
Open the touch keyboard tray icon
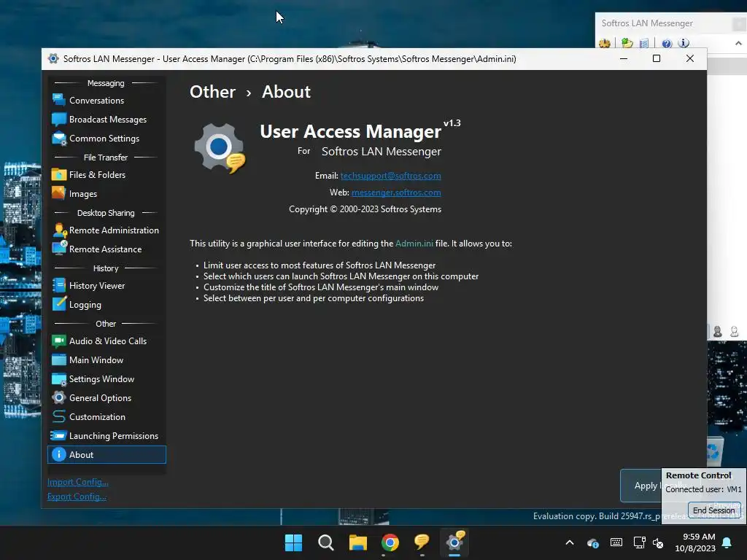point(616,542)
